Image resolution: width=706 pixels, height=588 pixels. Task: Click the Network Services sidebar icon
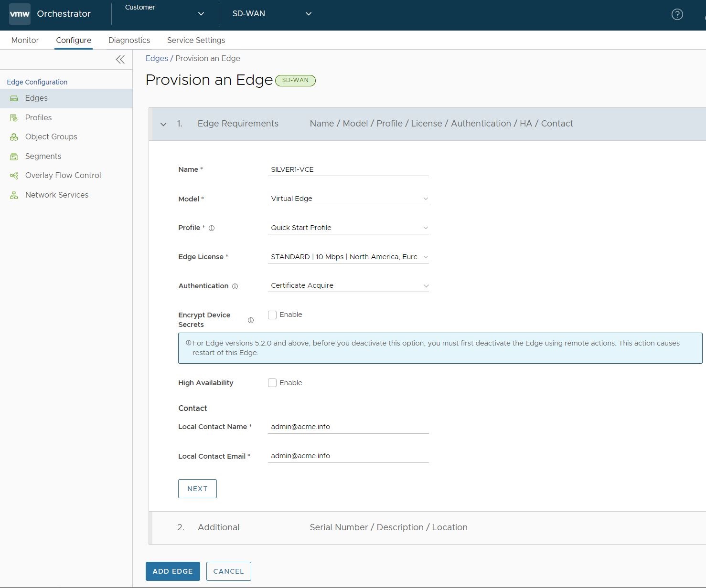point(14,195)
